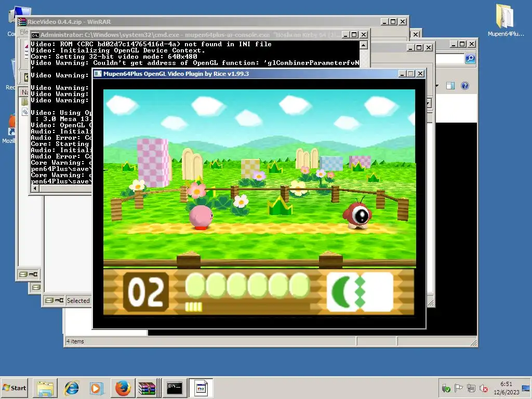Click the network status tray icon
Image resolution: width=532 pixels, height=399 pixels.
coord(471,388)
